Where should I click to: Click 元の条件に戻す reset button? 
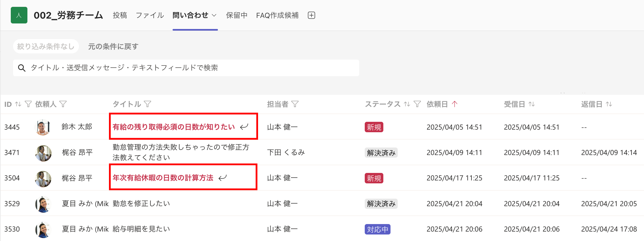point(113,47)
